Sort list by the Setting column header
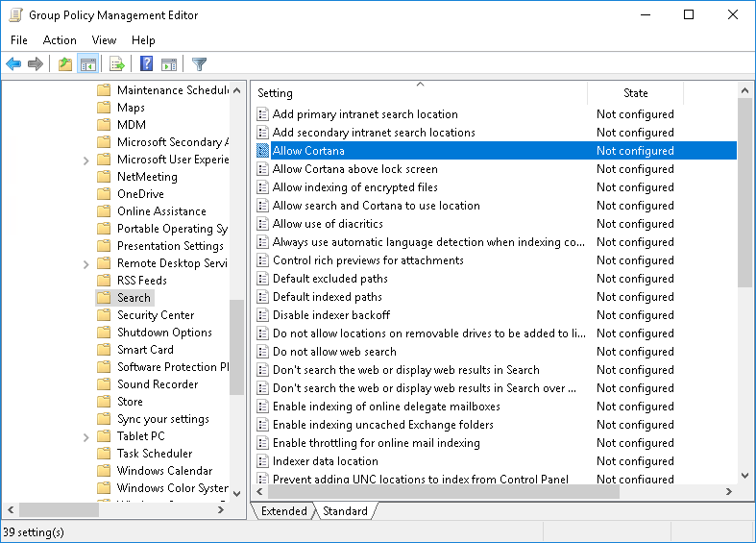756x543 pixels. point(419,93)
